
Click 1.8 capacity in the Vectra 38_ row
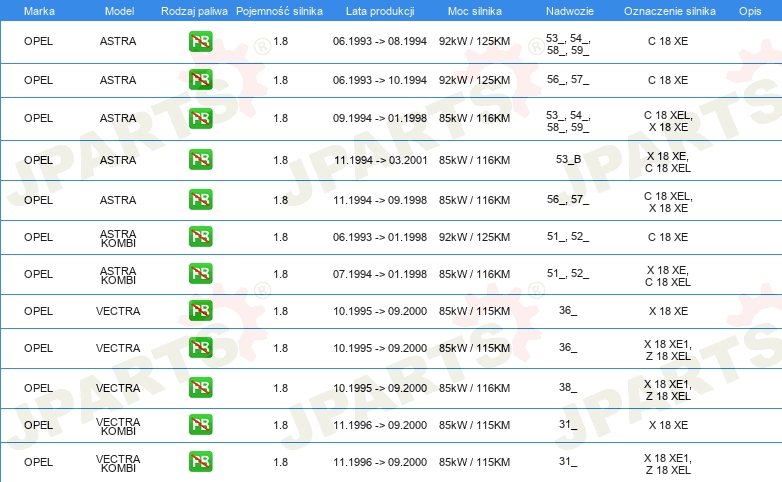point(280,388)
